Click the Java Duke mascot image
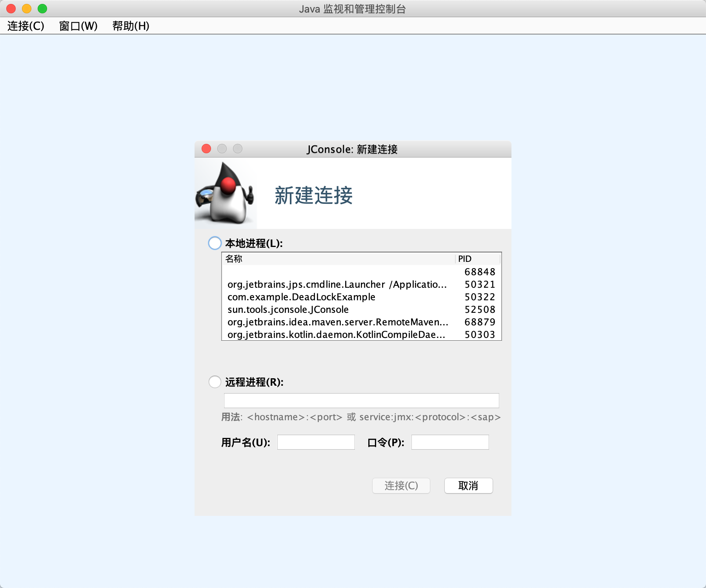706x588 pixels. click(226, 193)
